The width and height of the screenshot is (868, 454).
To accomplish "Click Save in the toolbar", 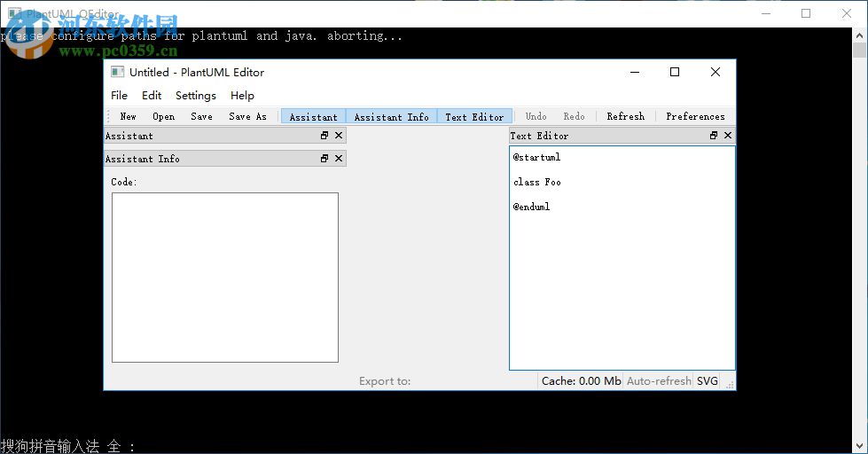I will click(x=201, y=116).
